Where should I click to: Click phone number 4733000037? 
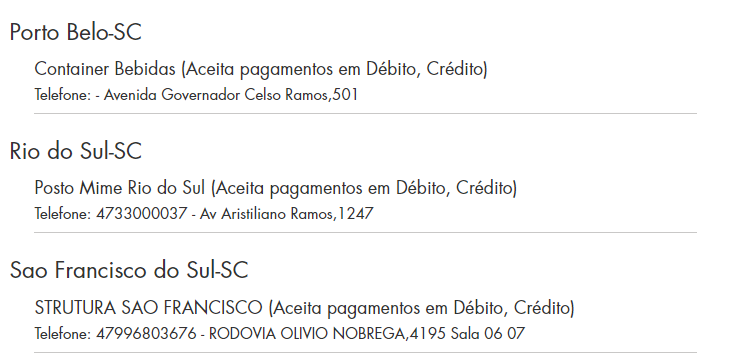click(x=142, y=214)
